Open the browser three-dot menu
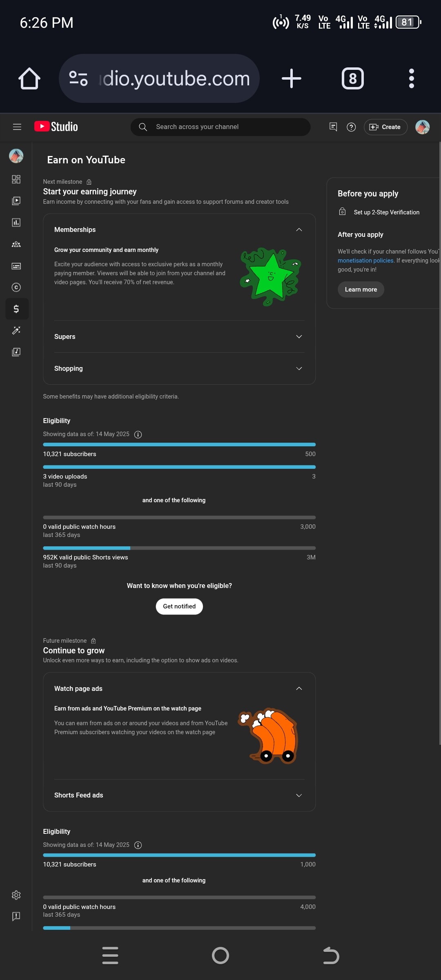Screen dimensions: 441x980 [412, 78]
